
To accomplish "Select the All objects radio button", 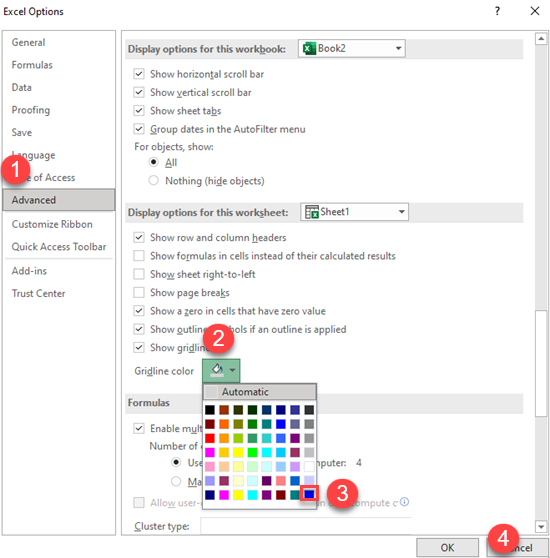I will tap(153, 162).
